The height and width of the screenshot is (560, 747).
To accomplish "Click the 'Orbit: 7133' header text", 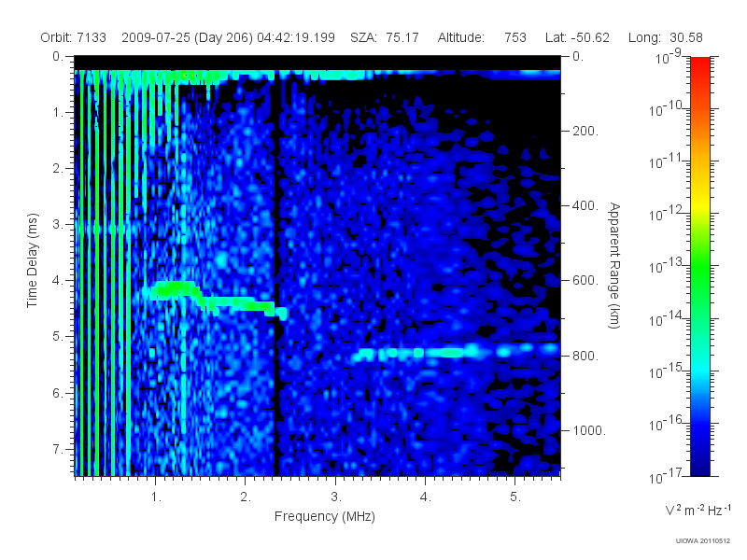I will click(74, 37).
